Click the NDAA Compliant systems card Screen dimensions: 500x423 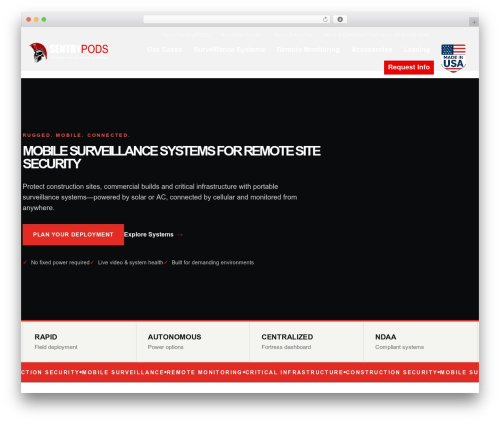coord(421,341)
